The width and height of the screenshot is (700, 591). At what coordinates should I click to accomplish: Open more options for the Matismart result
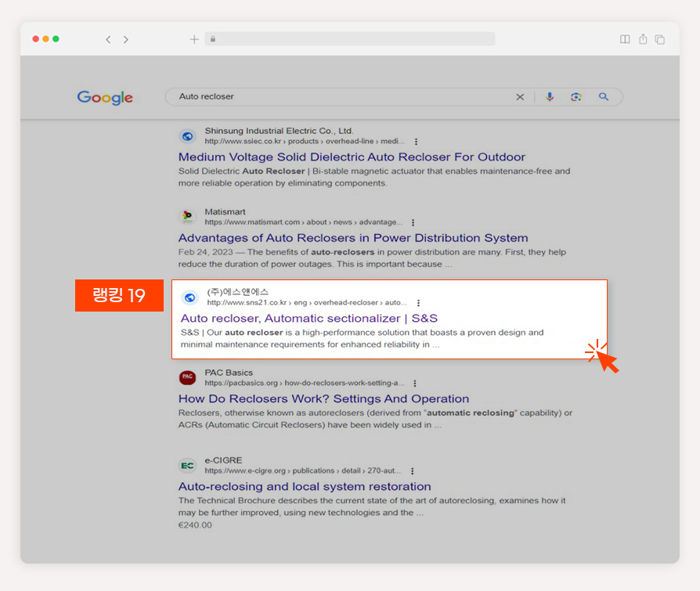[413, 222]
